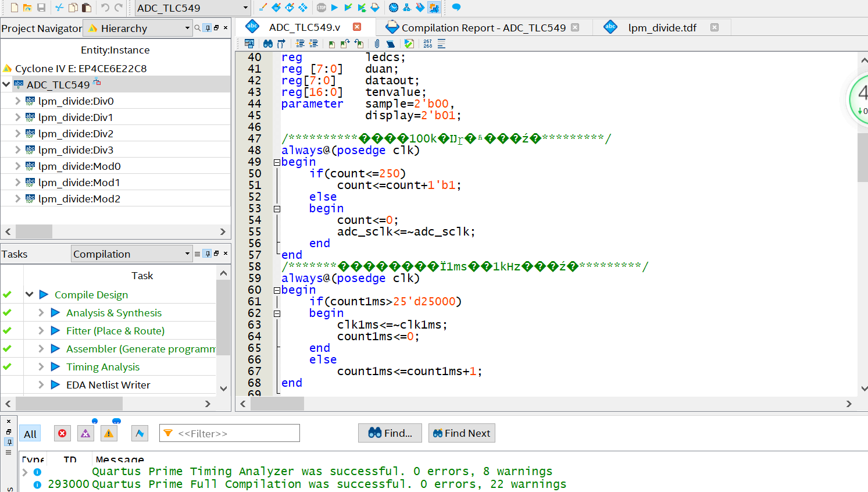Collapse the Compile Design task
Image resolution: width=868 pixels, height=492 pixels.
coord(29,294)
